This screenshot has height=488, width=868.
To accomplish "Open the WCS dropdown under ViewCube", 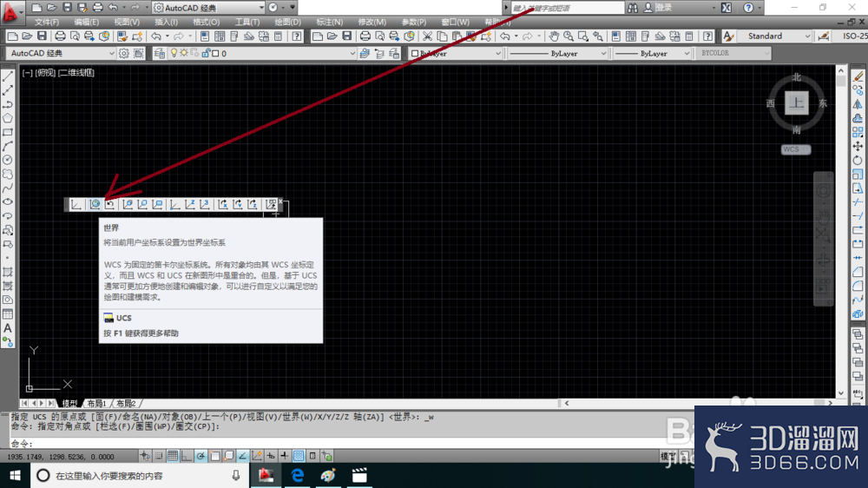I will click(796, 149).
